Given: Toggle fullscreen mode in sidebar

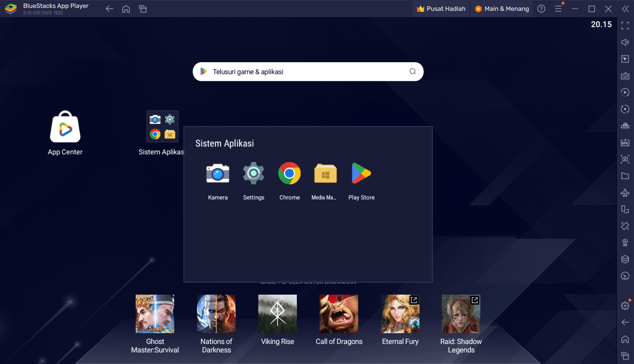Looking at the screenshot, I should click(625, 26).
